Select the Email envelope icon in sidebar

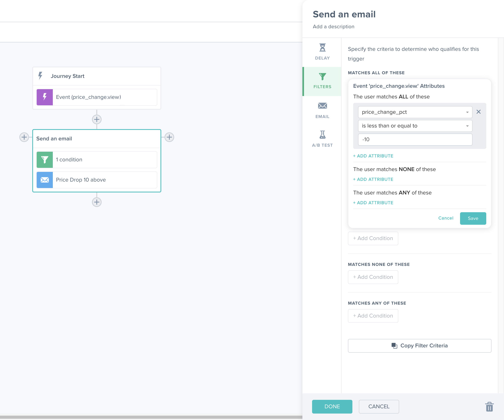pos(322,106)
